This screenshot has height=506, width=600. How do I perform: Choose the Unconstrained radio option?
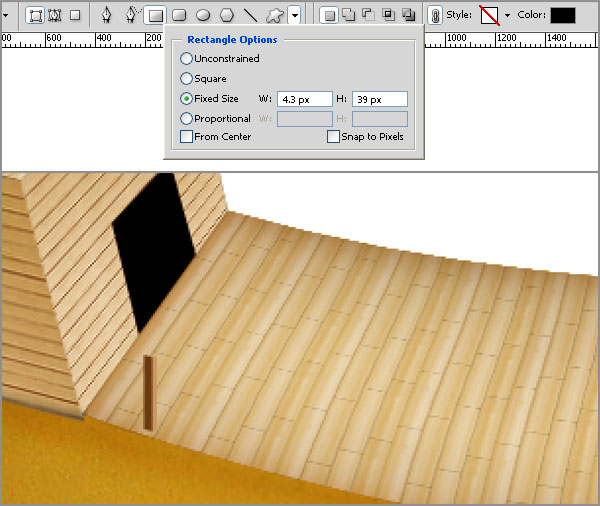187,59
